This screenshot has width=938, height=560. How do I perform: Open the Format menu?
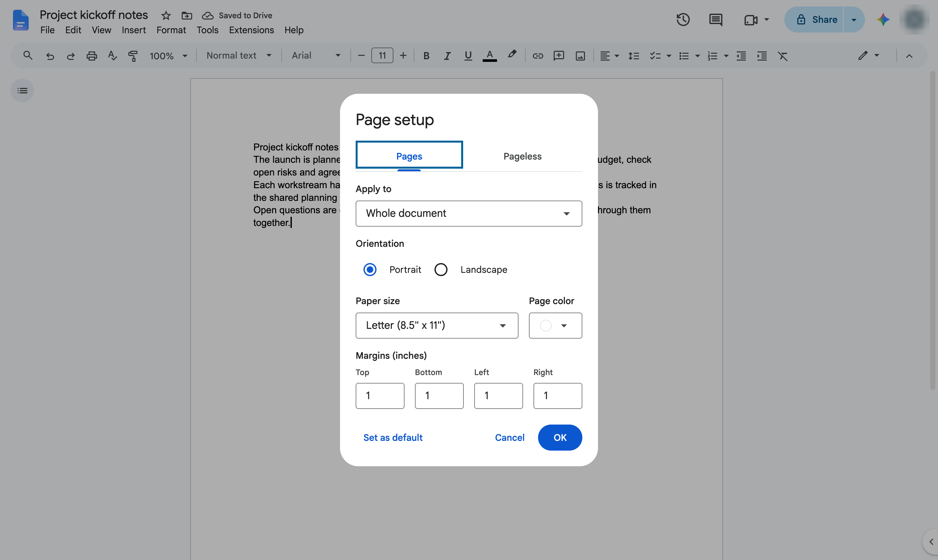point(171,30)
